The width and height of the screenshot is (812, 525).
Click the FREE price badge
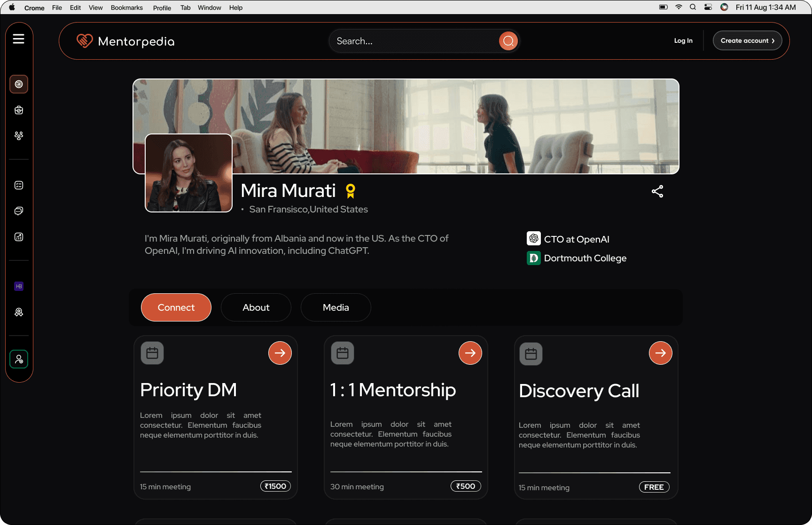[654, 487]
